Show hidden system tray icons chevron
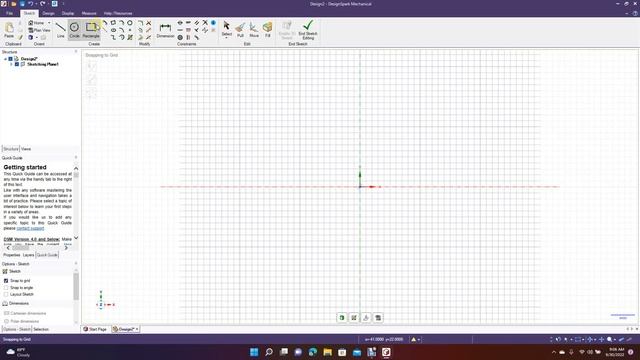 (553, 352)
